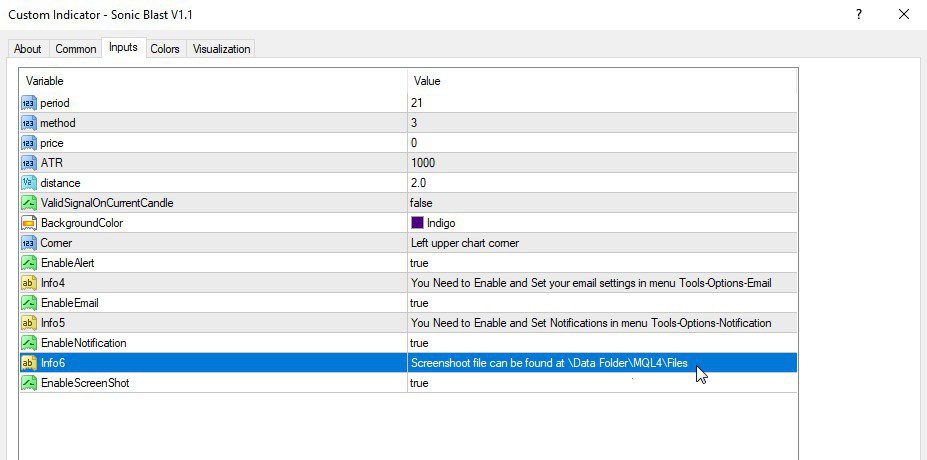Image resolution: width=927 pixels, height=460 pixels.
Task: Switch to the Colors tab
Action: tap(165, 49)
